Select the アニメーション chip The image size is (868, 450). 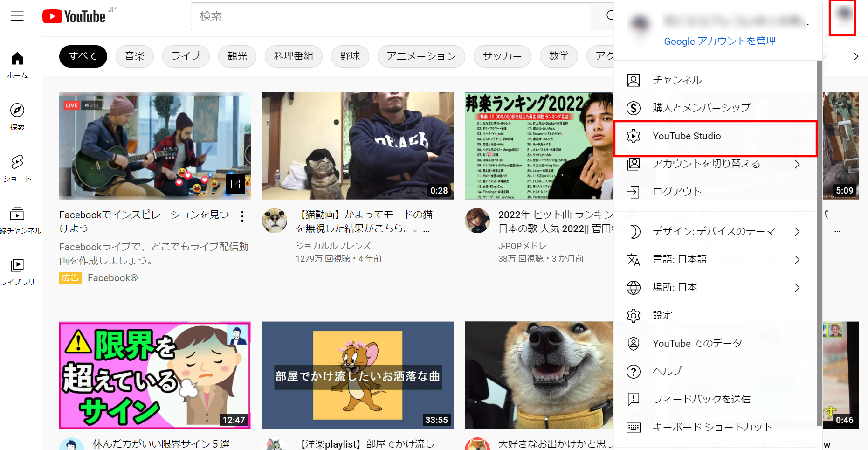click(x=421, y=56)
